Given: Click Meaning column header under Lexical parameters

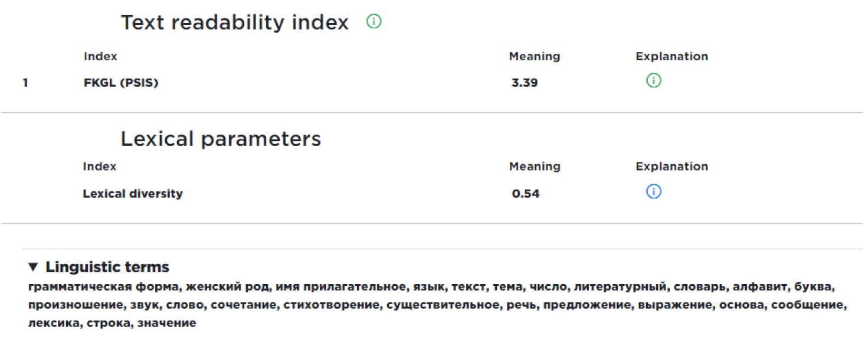Looking at the screenshot, I should pyautogui.click(x=534, y=167).
